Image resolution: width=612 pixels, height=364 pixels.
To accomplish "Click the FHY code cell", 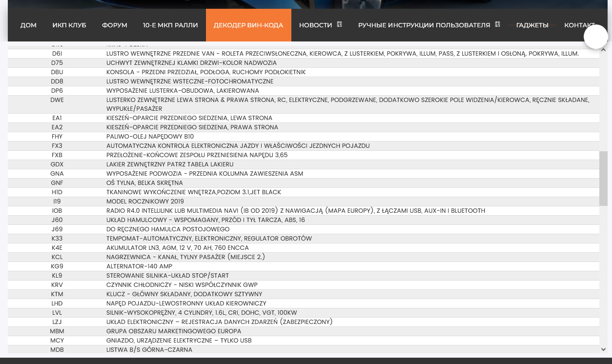I will point(57,137).
